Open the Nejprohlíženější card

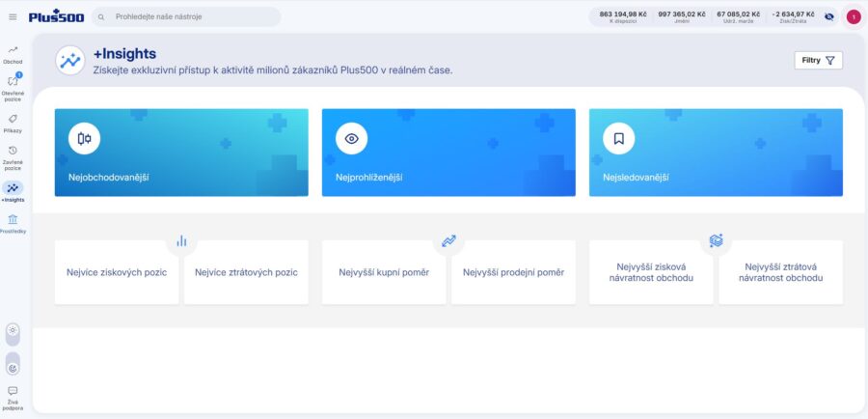coord(448,153)
